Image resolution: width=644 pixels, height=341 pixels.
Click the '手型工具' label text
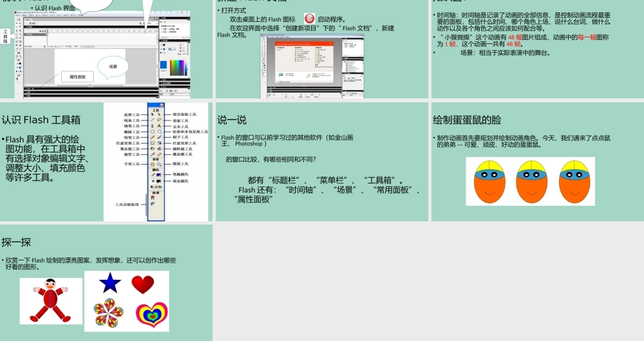132,164
